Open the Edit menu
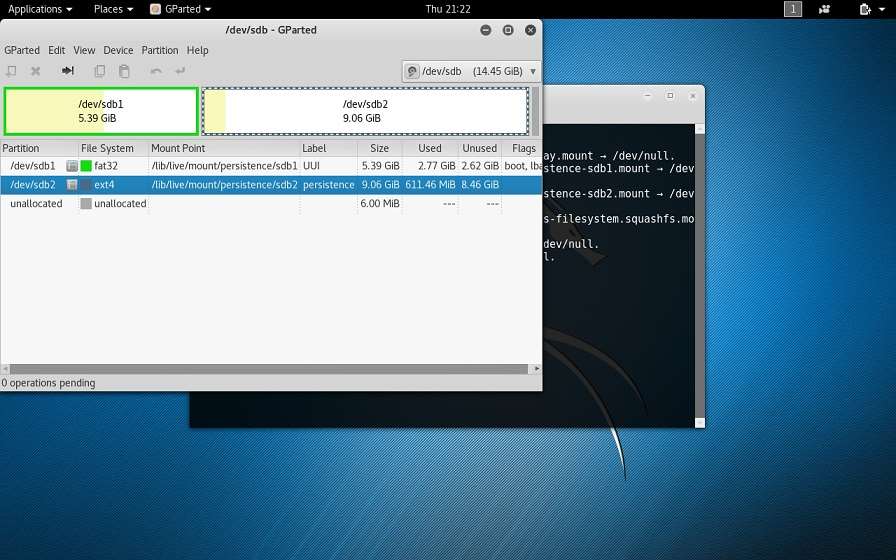 point(56,50)
